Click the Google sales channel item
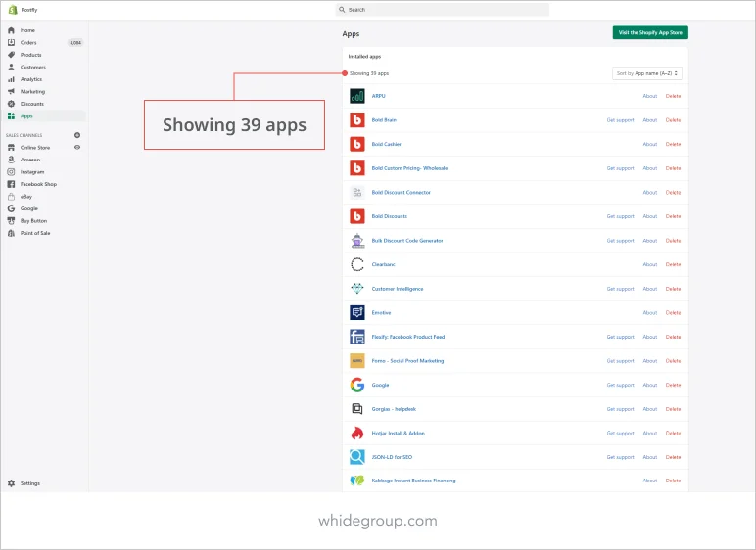The width and height of the screenshot is (756, 550). [x=29, y=208]
